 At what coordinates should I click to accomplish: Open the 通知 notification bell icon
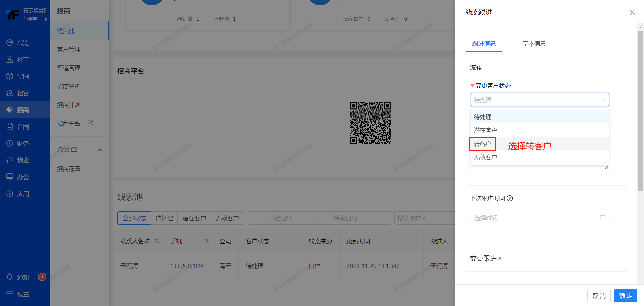click(x=10, y=277)
